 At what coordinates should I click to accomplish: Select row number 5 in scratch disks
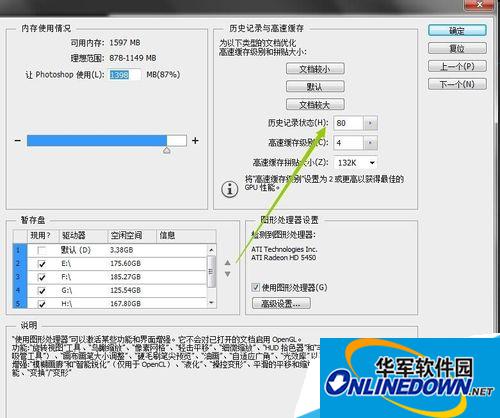click(19, 303)
